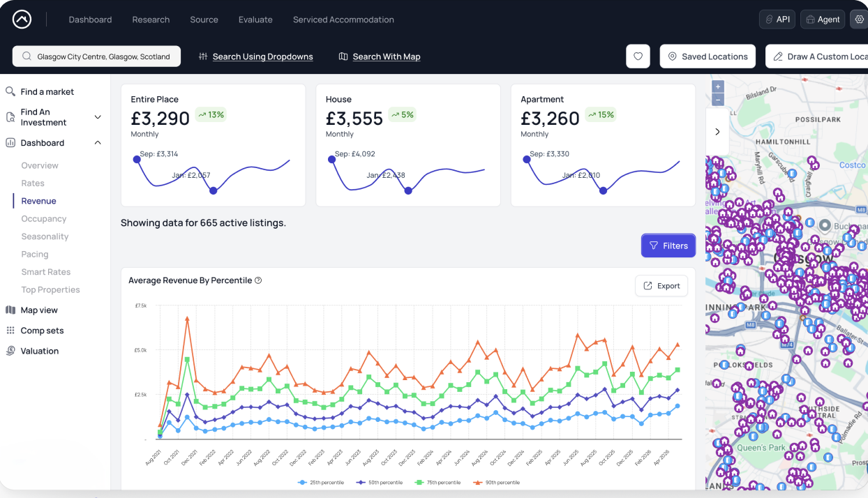Click the Sep point on Entire Place sparkline
Screen dimensions: 868x498
[137, 160]
